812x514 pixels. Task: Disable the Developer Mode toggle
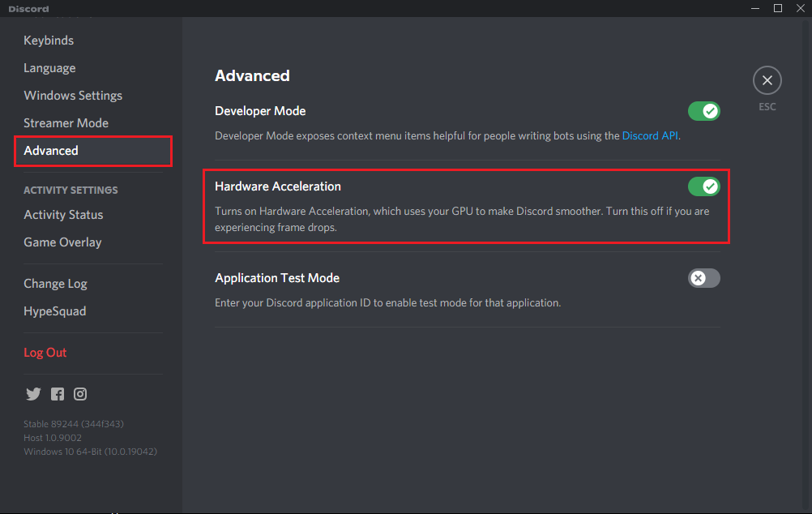coord(703,111)
